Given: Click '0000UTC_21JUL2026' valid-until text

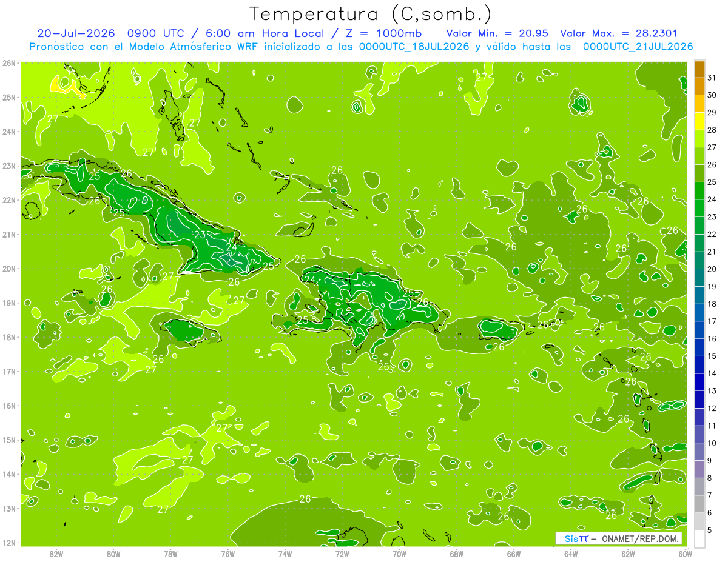Looking at the screenshot, I should (638, 46).
